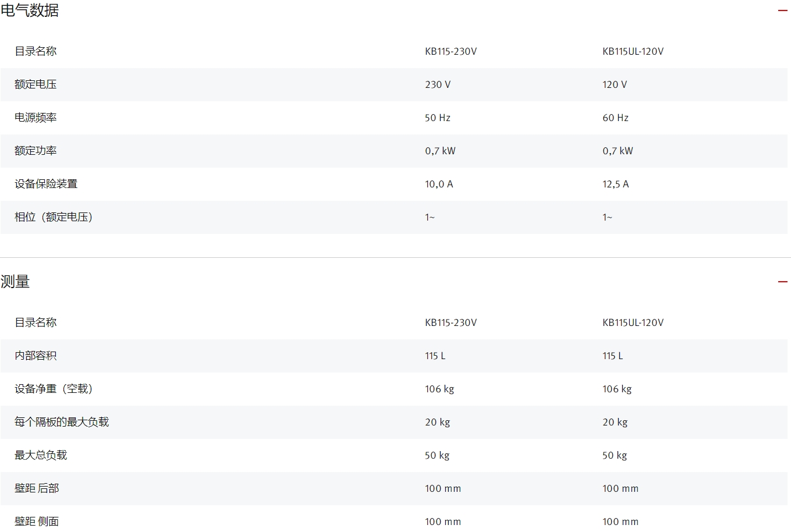Click the 最大总负载 row label
This screenshot has width=791, height=532.
41,455
